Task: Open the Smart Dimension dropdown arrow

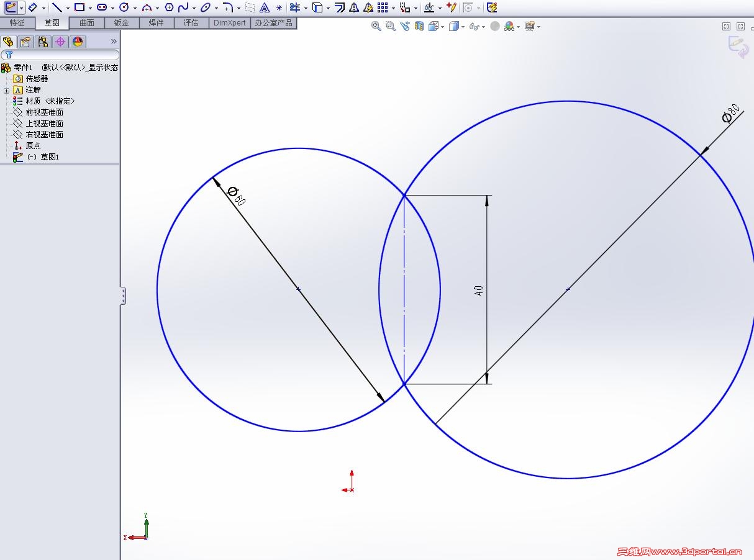Action: [x=43, y=8]
